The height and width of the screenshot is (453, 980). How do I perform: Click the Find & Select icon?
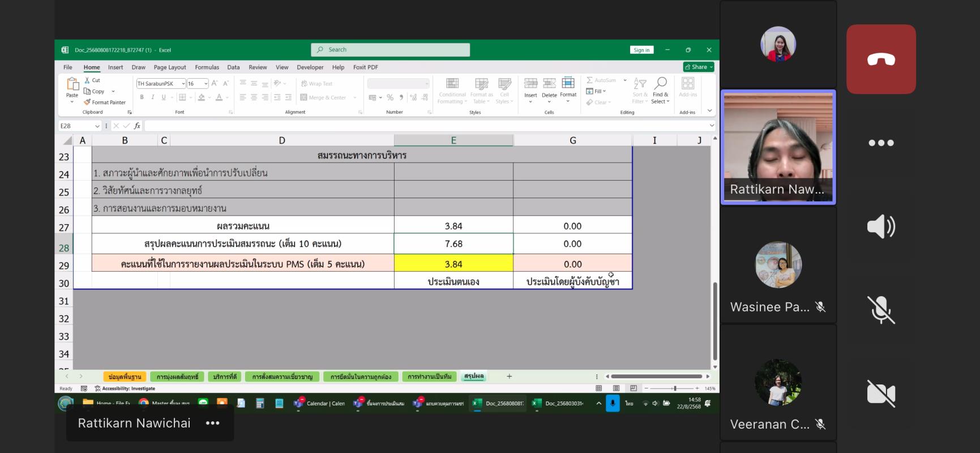point(660,89)
